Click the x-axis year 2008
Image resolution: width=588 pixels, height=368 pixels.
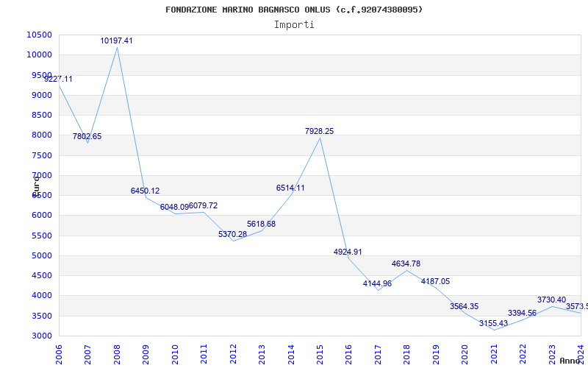[x=117, y=354]
